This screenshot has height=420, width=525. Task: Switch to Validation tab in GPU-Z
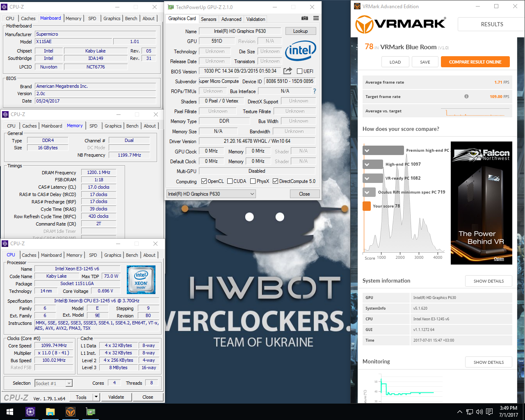256,19
